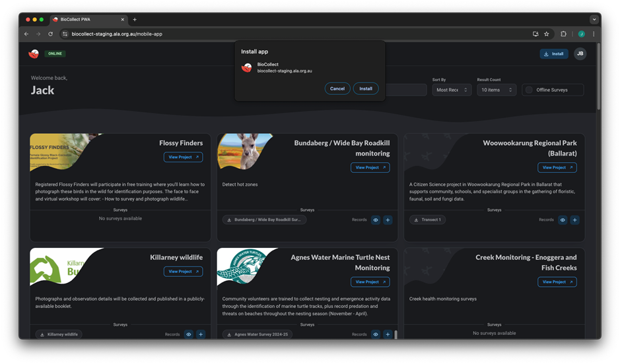Click Install in the install app dialog
The height and width of the screenshot is (364, 620).
pos(366,89)
